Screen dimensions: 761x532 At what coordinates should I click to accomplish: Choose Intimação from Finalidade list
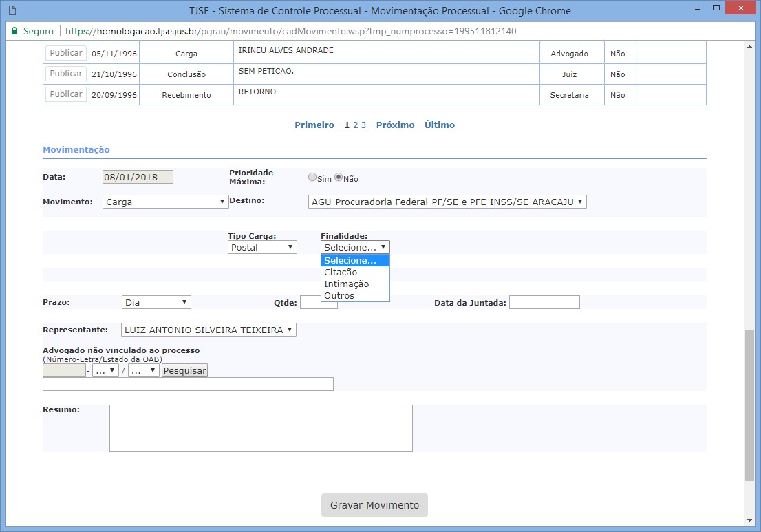click(346, 284)
